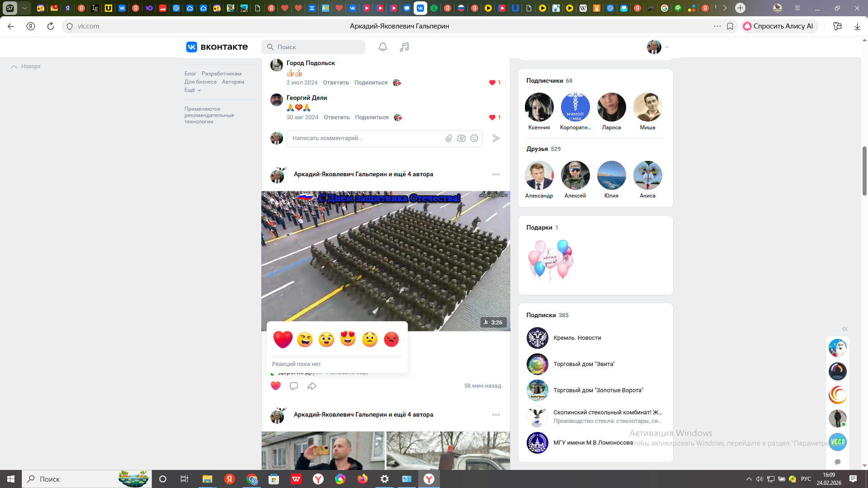The width and height of the screenshot is (868, 488).
Task: Toggle like on Георгий Дели comment
Action: [492, 117]
